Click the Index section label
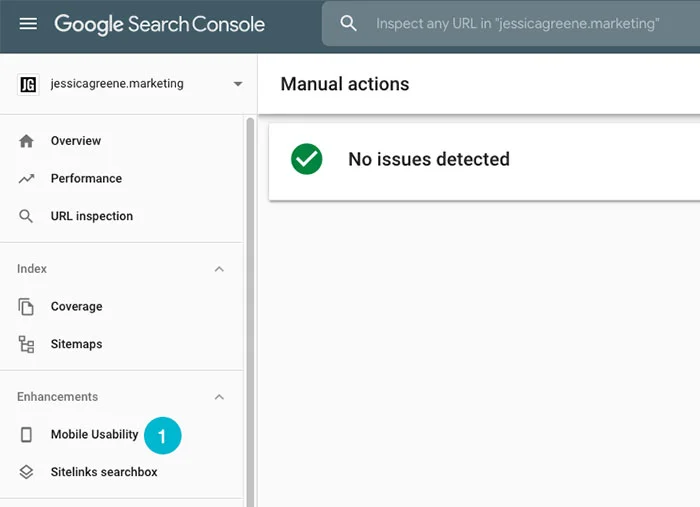The height and width of the screenshot is (507, 700). point(32,269)
